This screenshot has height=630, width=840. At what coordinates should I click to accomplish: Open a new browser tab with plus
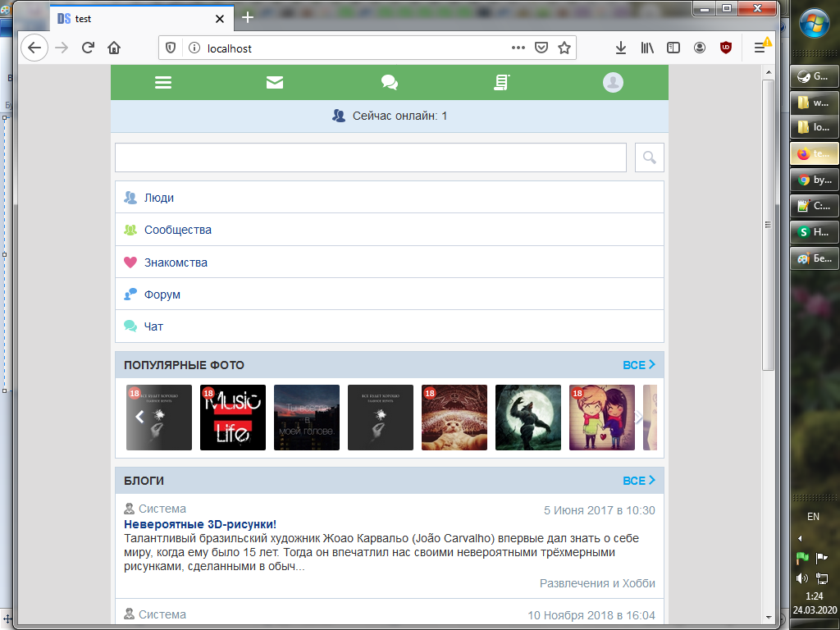[248, 17]
